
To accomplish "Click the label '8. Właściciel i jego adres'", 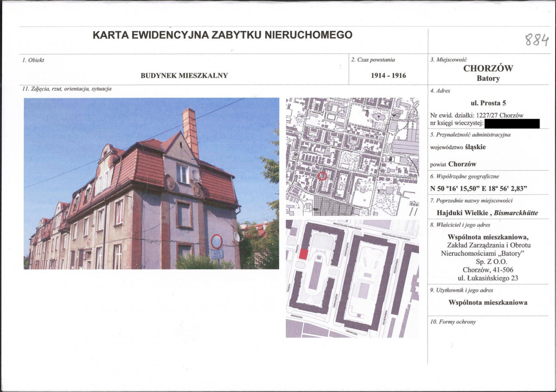I will (x=460, y=225).
